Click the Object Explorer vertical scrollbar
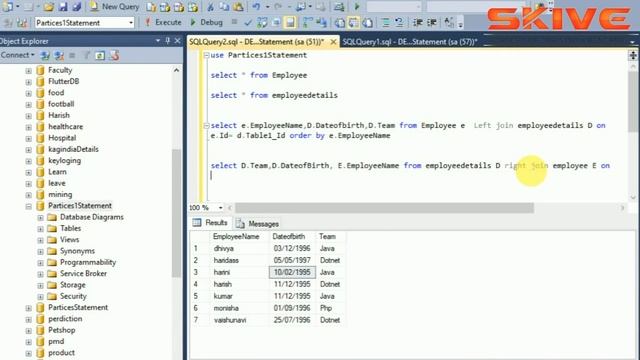Image resolution: width=640 pixels, height=360 pixels. click(176, 212)
